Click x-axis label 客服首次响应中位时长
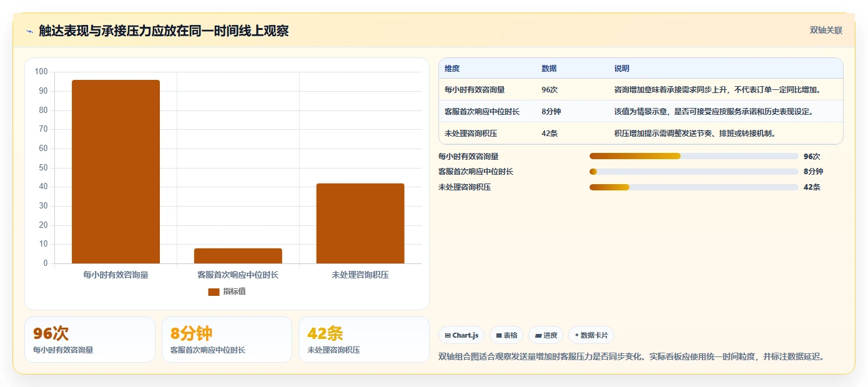The height and width of the screenshot is (387, 868). click(238, 275)
